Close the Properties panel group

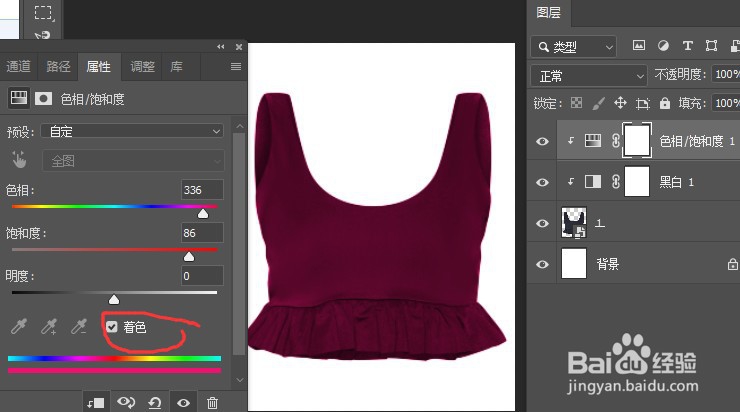click(x=239, y=47)
